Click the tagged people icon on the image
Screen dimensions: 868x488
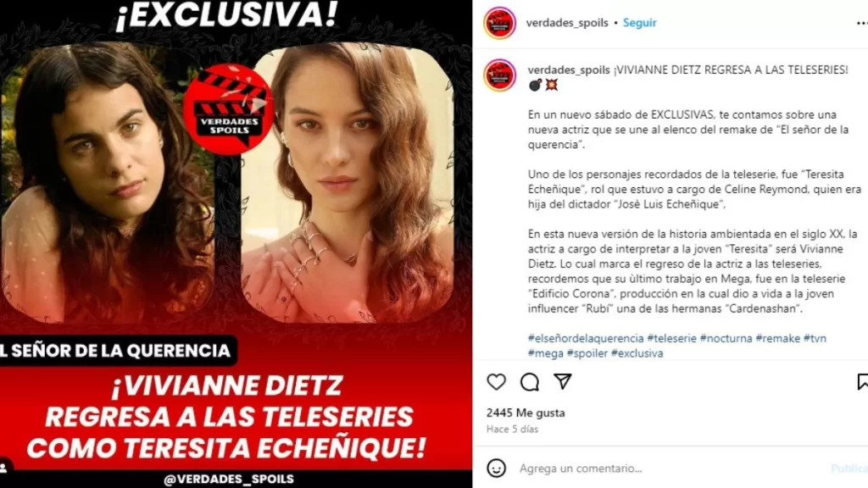click(4, 468)
